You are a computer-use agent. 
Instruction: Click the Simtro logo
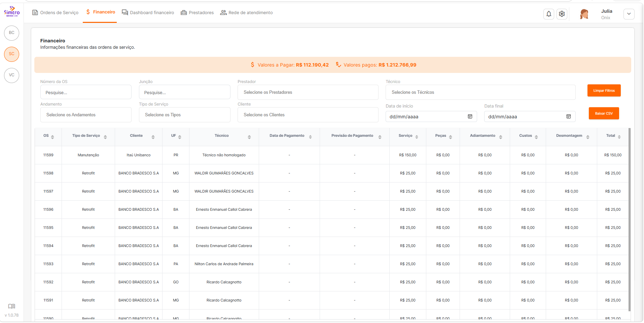[x=12, y=11]
